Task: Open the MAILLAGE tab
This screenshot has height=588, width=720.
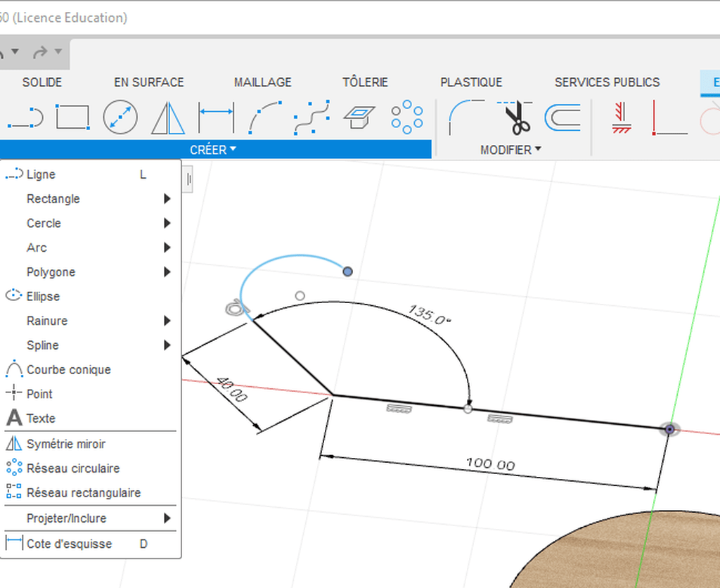Action: coord(263,82)
